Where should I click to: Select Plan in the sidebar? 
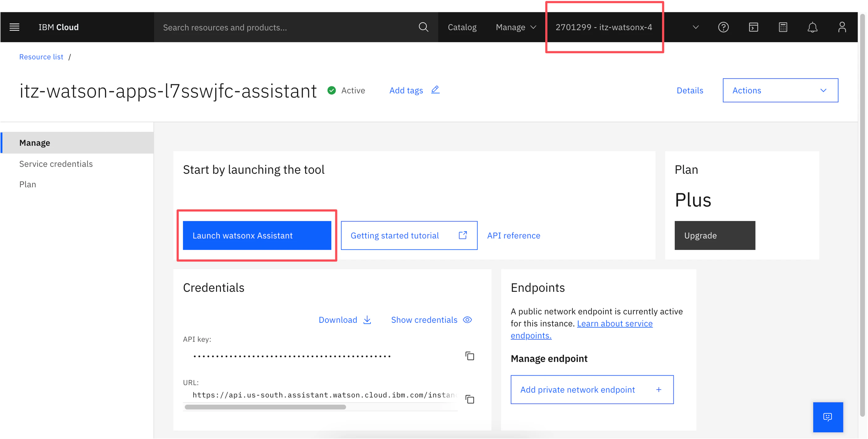point(28,185)
